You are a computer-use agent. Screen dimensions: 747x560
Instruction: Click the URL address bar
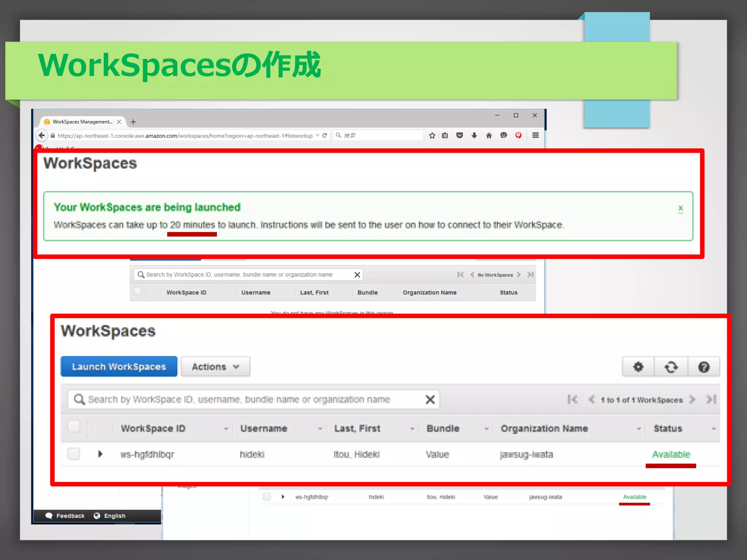point(185,136)
